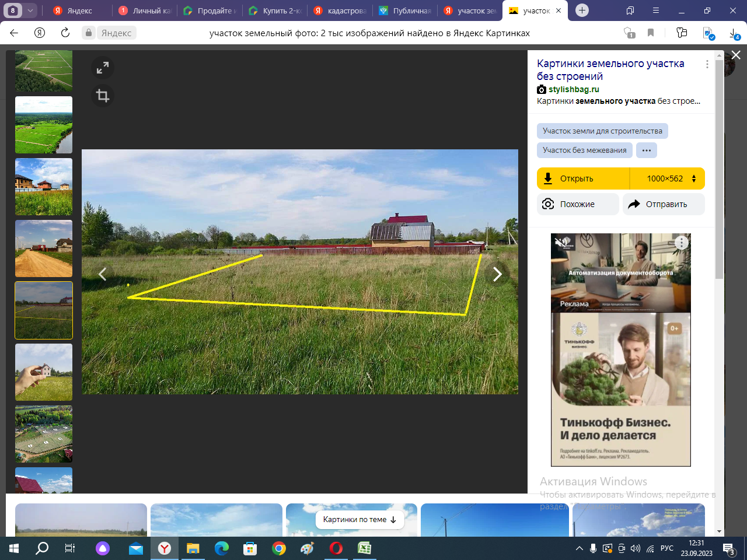Open the info panel three-dot menu
The image size is (747, 560).
tap(707, 64)
